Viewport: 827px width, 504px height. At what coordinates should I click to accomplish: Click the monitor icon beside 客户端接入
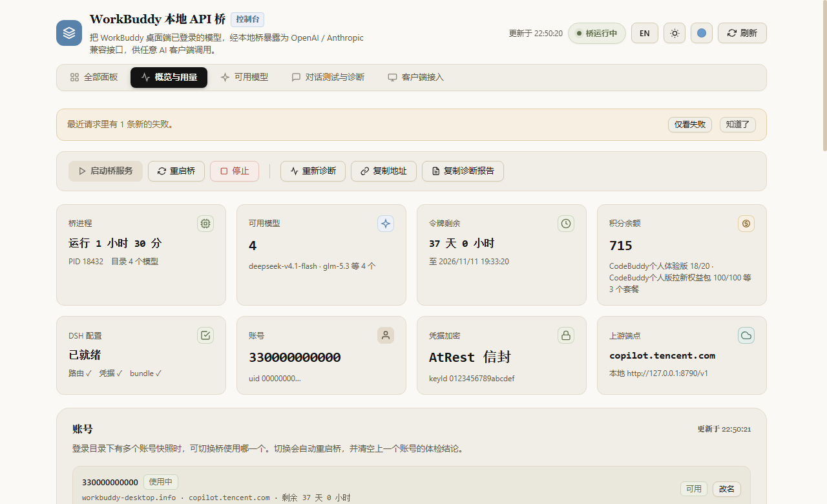392,78
